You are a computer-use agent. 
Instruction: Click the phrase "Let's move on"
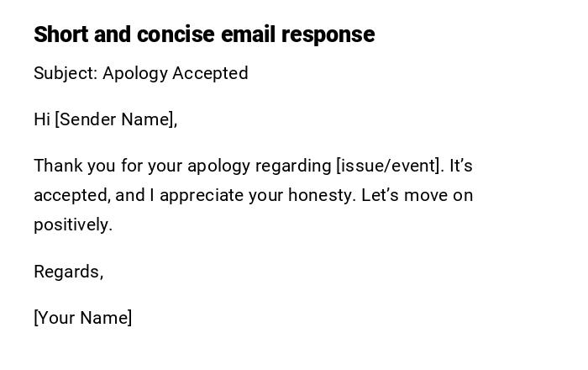click(x=417, y=195)
